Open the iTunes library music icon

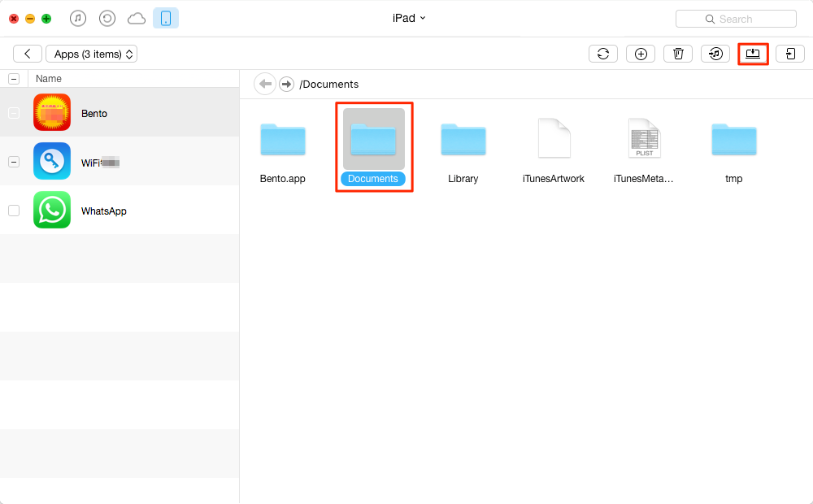click(x=78, y=19)
